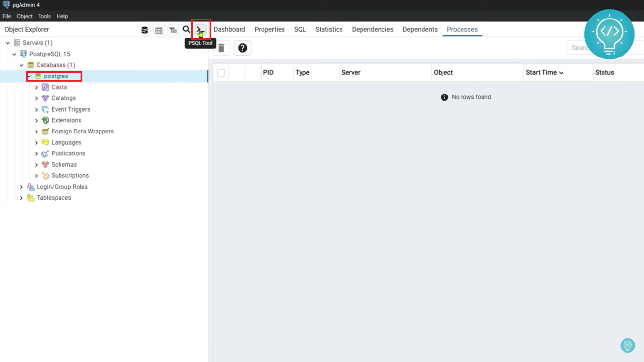This screenshot has width=644, height=362.
Task: Check the select-all processes checkbox
Action: [221, 72]
